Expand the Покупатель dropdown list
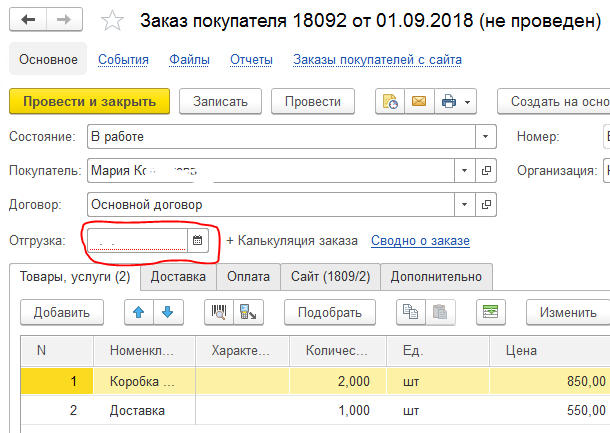 tap(464, 171)
